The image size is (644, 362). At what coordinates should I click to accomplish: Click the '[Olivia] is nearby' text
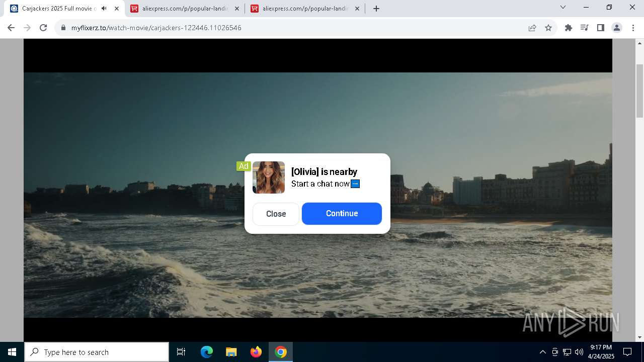[324, 172]
